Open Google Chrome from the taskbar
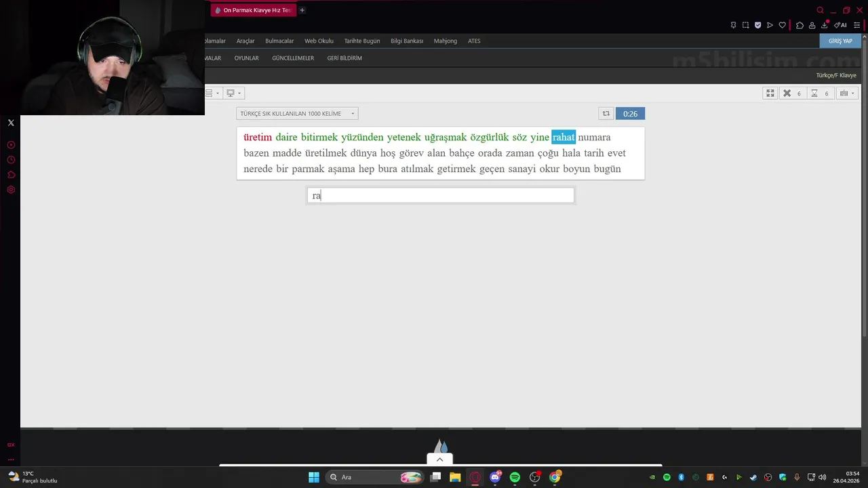This screenshot has height=488, width=868. click(555, 477)
